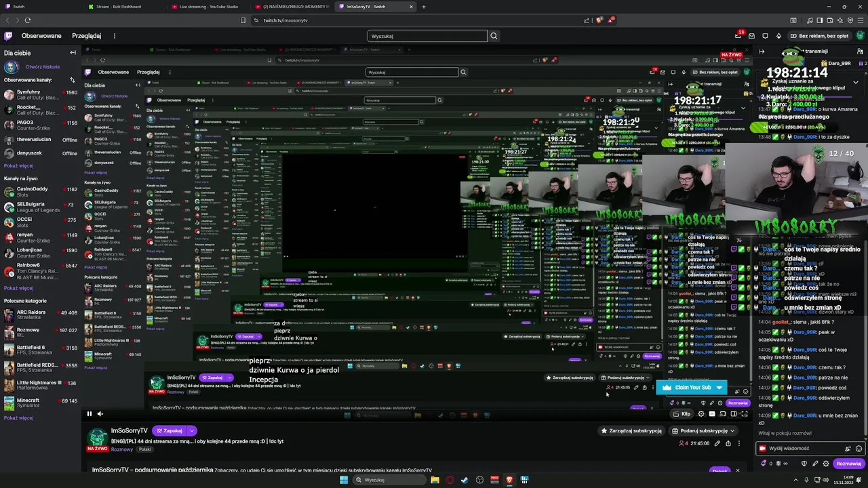Open Twitch inbox envelope icon
This screenshot has width=868, height=488.
pos(751,36)
